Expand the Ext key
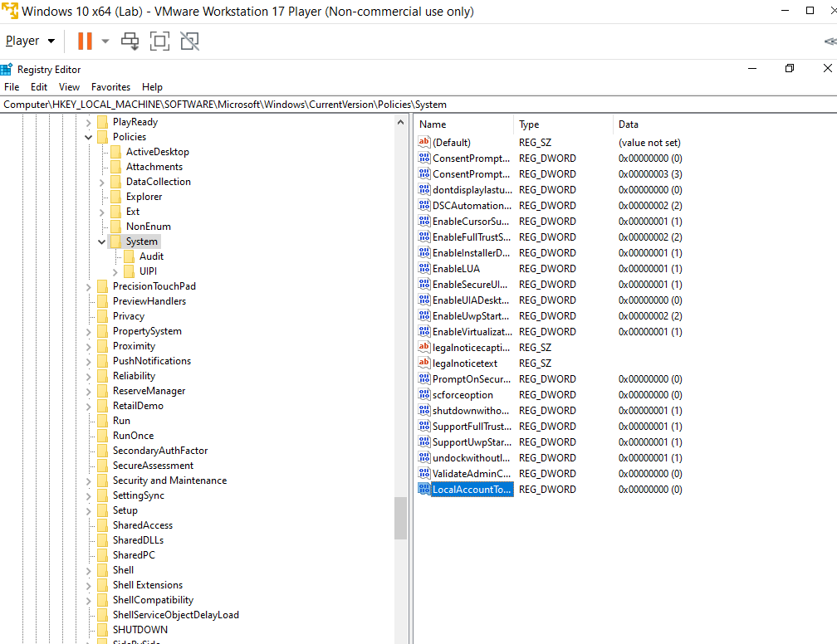This screenshot has height=644, width=837. coord(102,212)
